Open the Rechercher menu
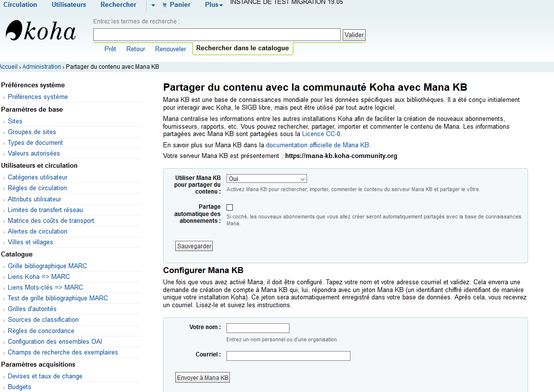The image size is (554, 392). click(x=118, y=4)
